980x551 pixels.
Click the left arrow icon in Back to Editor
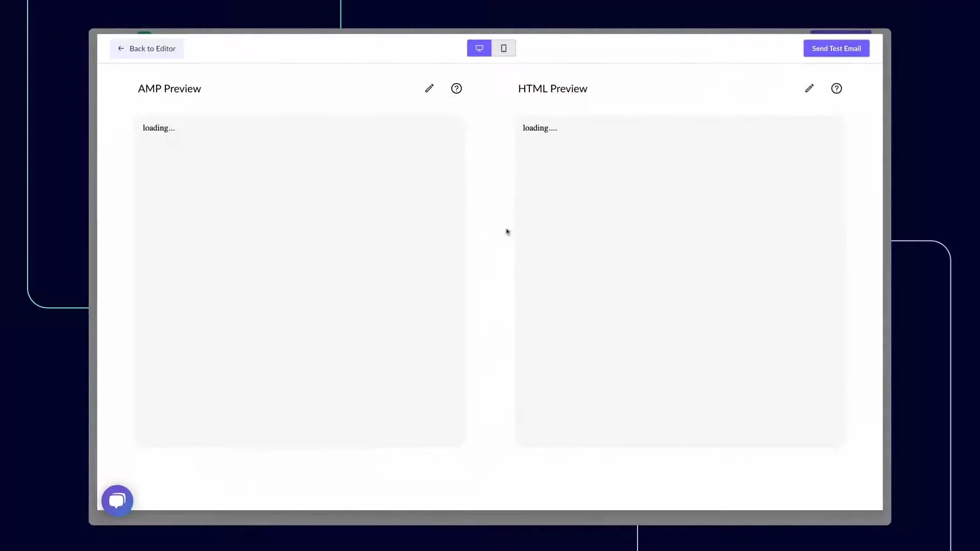121,48
